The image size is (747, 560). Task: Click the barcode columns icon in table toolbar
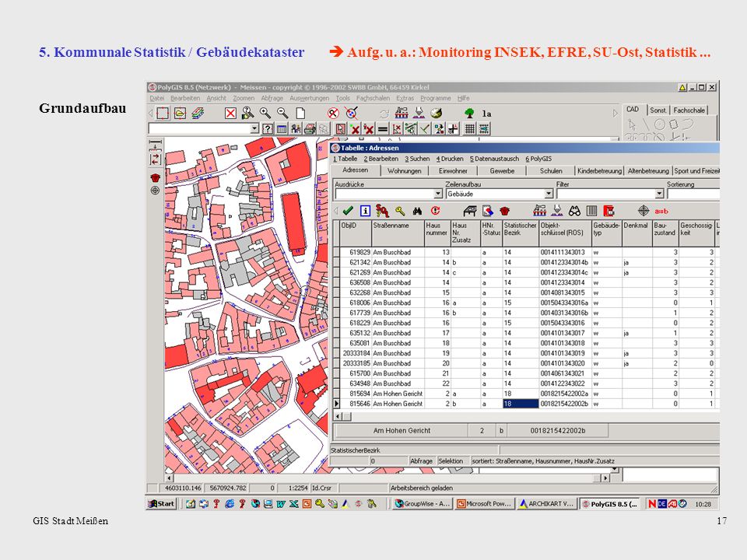[591, 211]
